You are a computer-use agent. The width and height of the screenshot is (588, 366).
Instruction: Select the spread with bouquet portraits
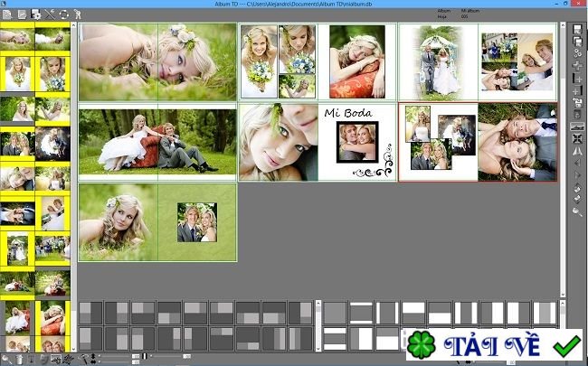tap(318, 61)
